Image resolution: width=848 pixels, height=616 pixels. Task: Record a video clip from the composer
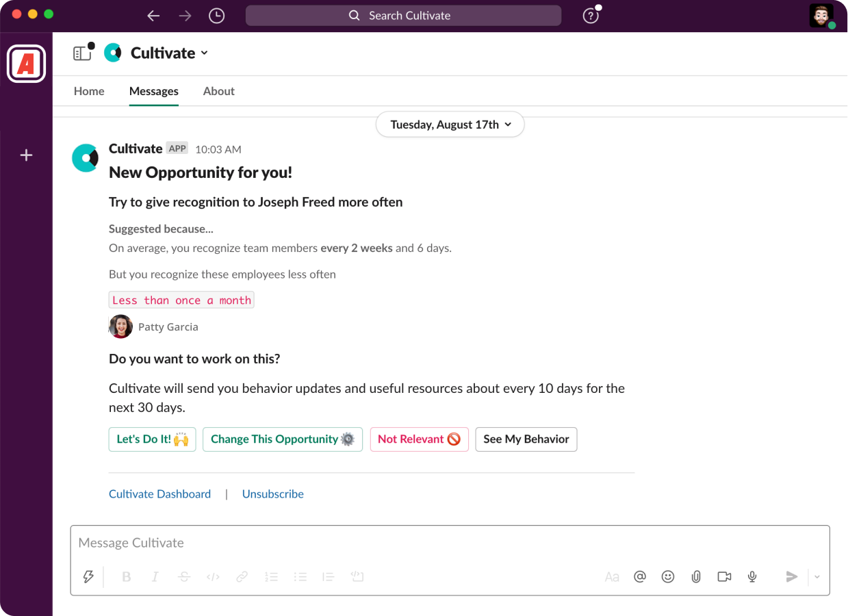click(x=724, y=576)
